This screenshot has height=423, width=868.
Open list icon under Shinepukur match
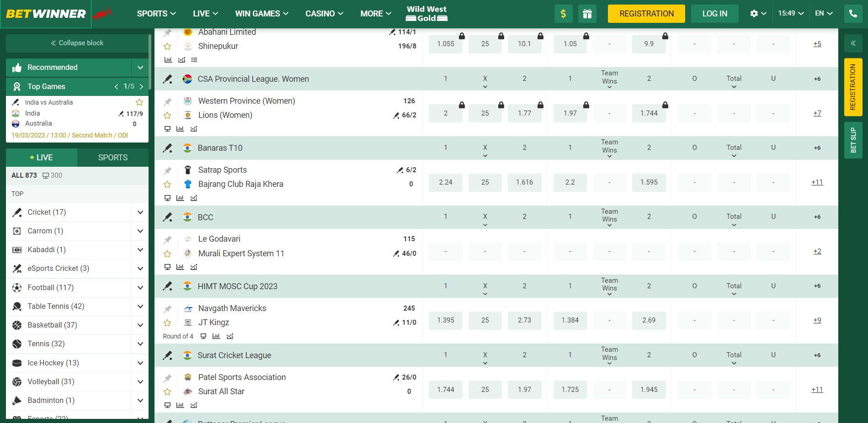(x=194, y=60)
